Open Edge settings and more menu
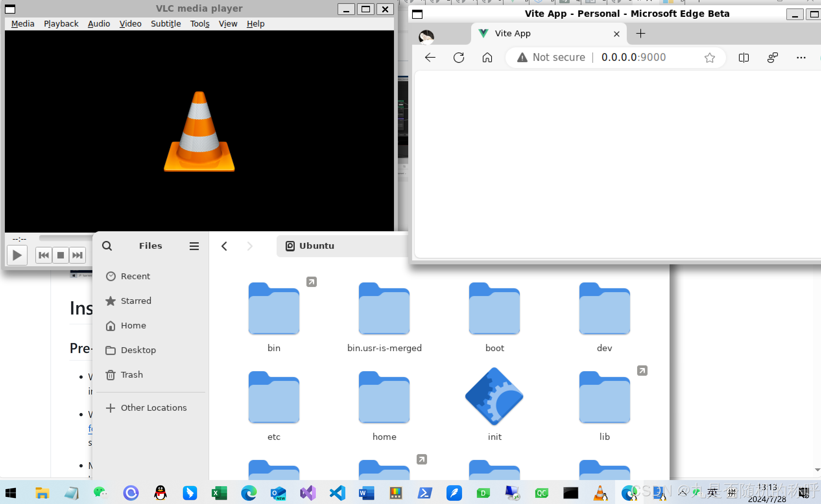 click(x=801, y=57)
